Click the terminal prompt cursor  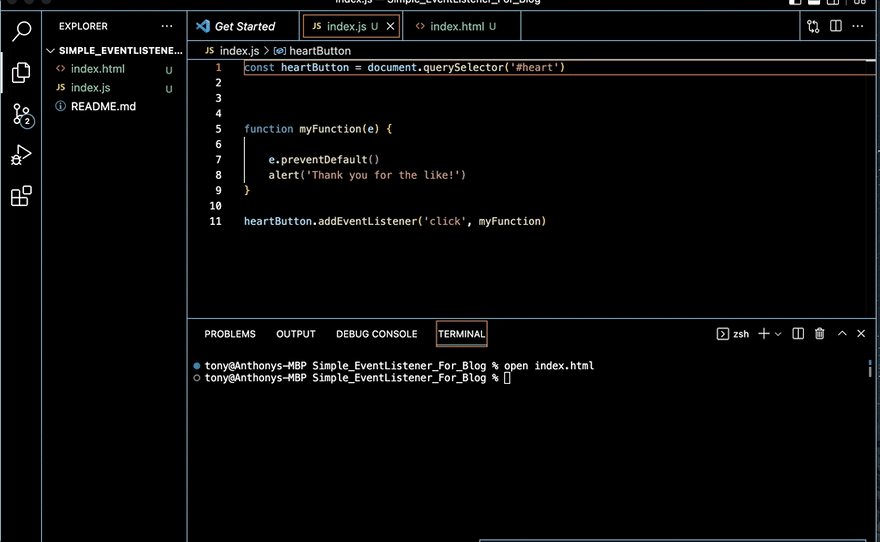coord(507,378)
